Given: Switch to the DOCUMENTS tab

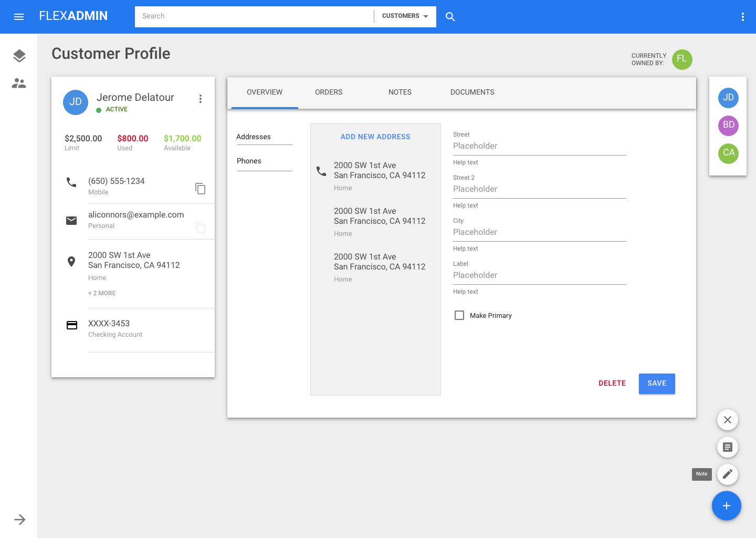Looking at the screenshot, I should [472, 92].
